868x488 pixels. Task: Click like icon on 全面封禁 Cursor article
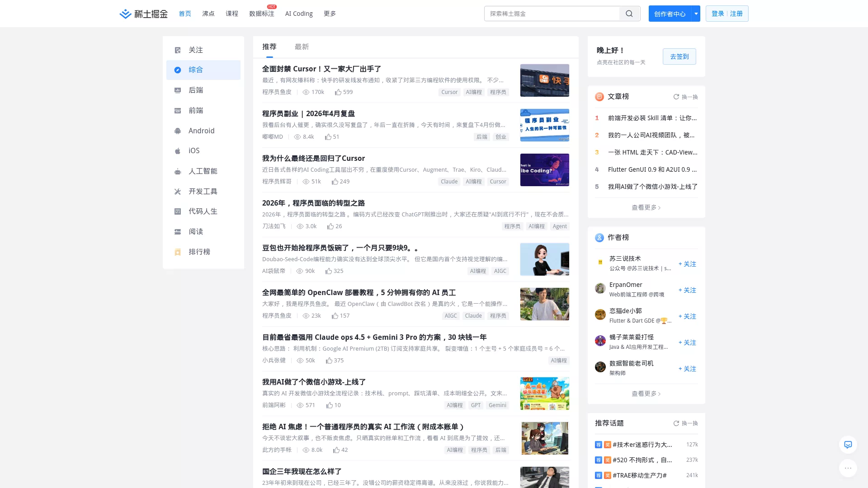tap(338, 92)
